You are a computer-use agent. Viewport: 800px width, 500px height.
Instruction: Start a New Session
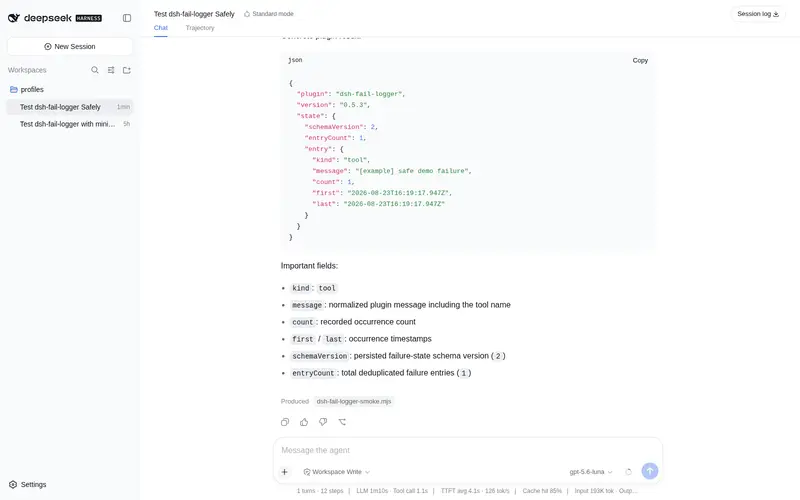tap(70, 46)
